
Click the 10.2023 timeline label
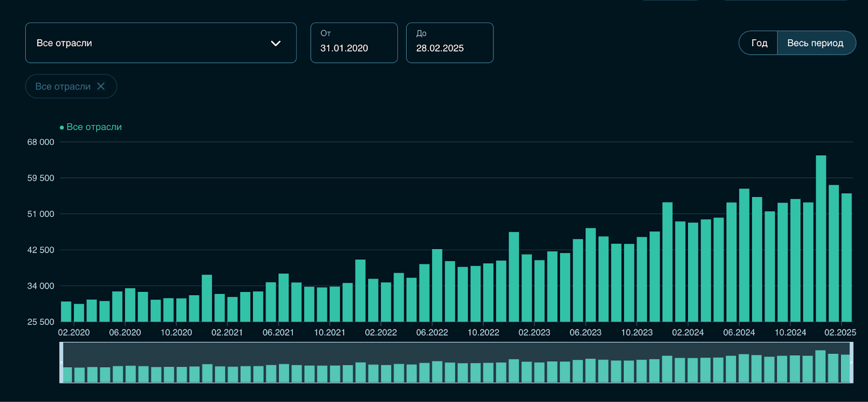pos(637,333)
